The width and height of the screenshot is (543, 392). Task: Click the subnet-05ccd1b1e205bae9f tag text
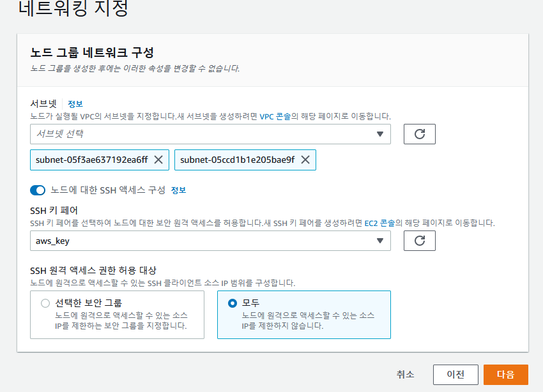[x=237, y=160]
